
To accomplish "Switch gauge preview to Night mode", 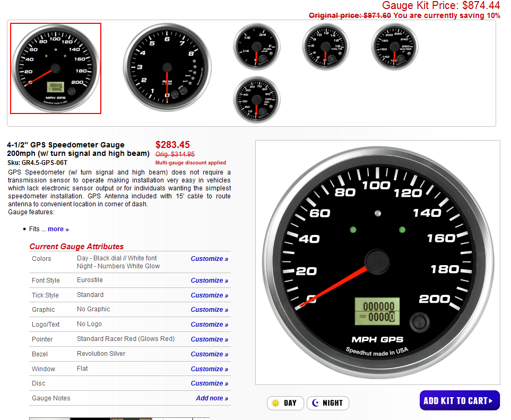I will click(328, 403).
